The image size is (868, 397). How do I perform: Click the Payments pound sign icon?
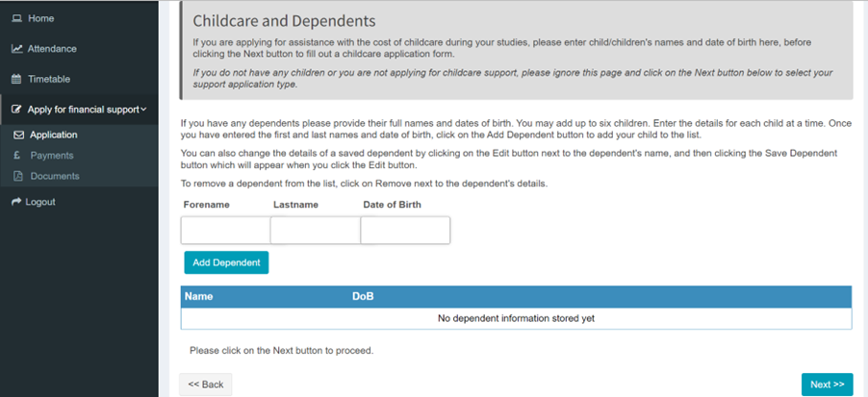(18, 156)
